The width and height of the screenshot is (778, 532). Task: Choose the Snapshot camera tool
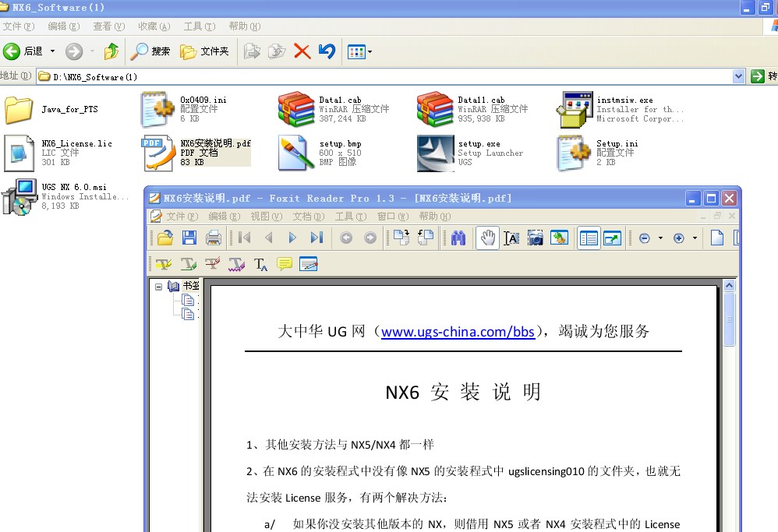click(x=535, y=238)
